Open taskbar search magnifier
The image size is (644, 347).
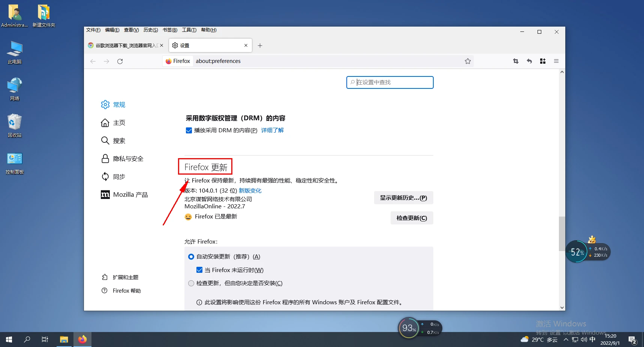tap(27, 340)
